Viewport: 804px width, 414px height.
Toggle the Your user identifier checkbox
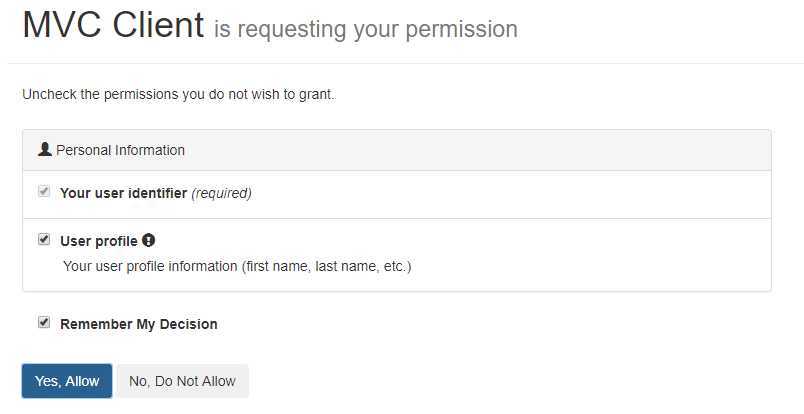tap(44, 192)
